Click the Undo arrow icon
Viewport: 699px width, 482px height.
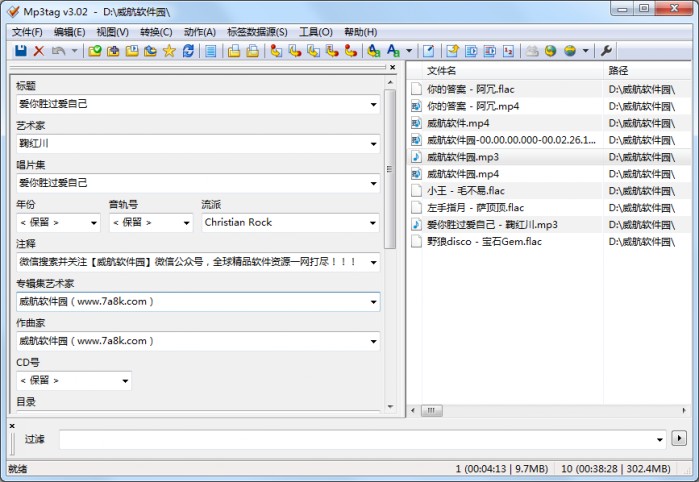(x=58, y=51)
